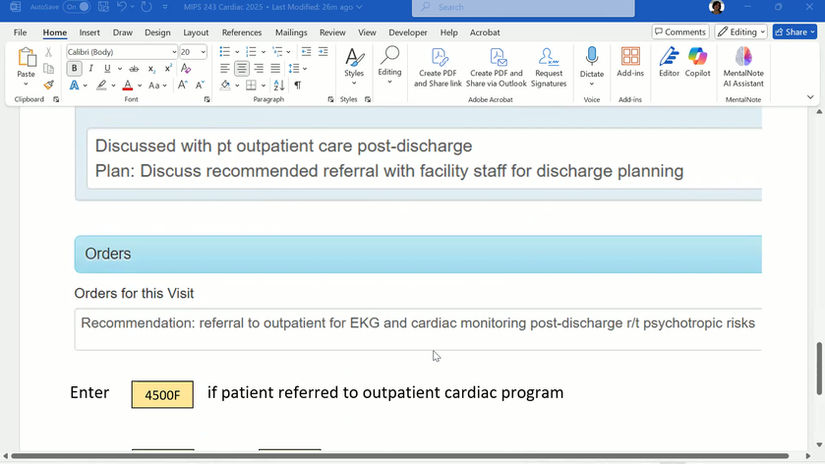Image resolution: width=825 pixels, height=464 pixels.
Task: Toggle AutoSave switch
Action: pyautogui.click(x=77, y=7)
